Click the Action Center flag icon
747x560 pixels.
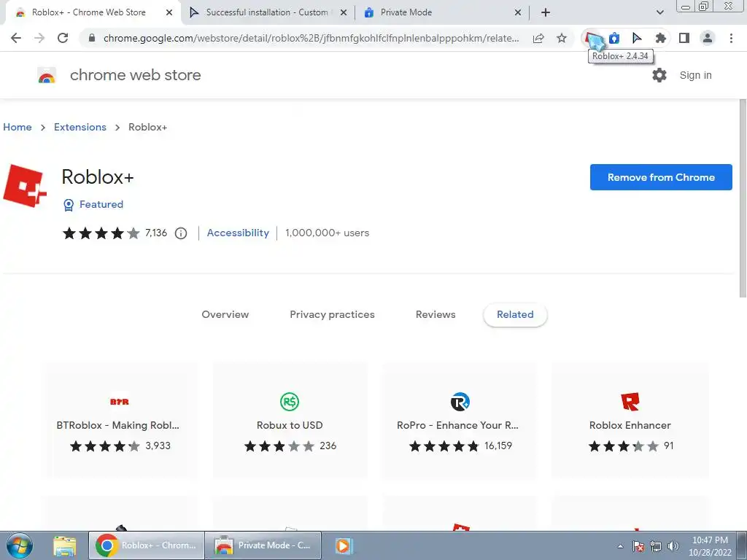[638, 546]
